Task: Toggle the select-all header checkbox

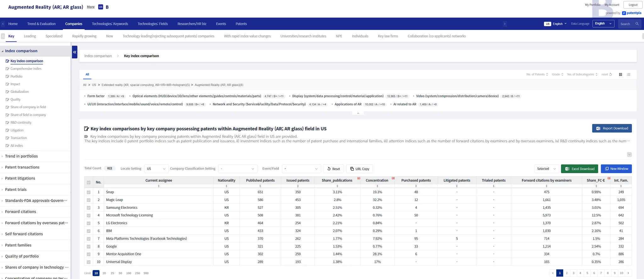Action: click(89, 182)
